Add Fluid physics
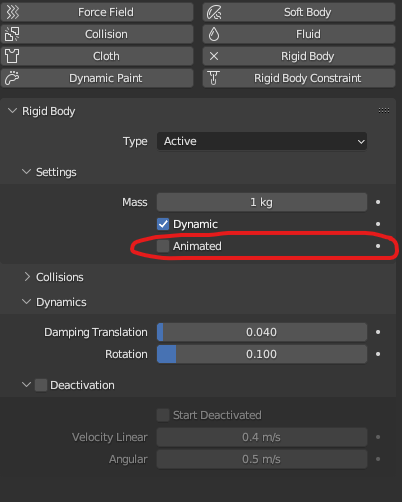 click(299, 34)
